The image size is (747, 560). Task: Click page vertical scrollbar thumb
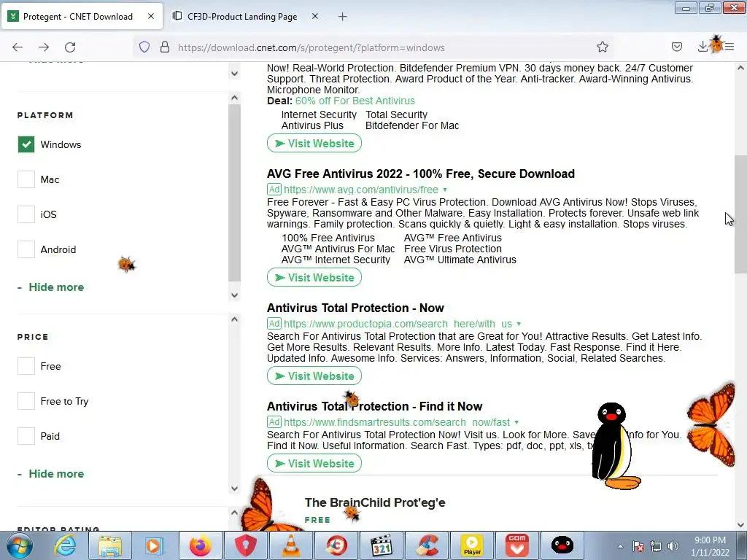[x=740, y=214]
